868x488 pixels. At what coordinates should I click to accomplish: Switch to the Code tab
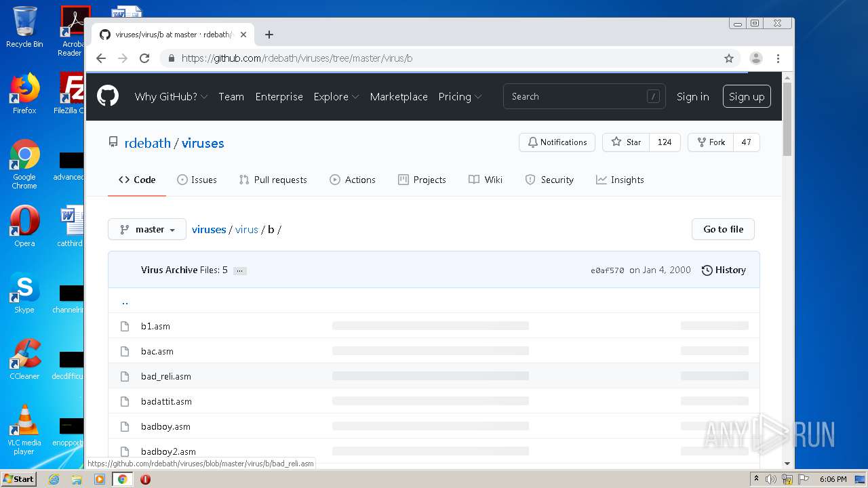click(x=137, y=180)
